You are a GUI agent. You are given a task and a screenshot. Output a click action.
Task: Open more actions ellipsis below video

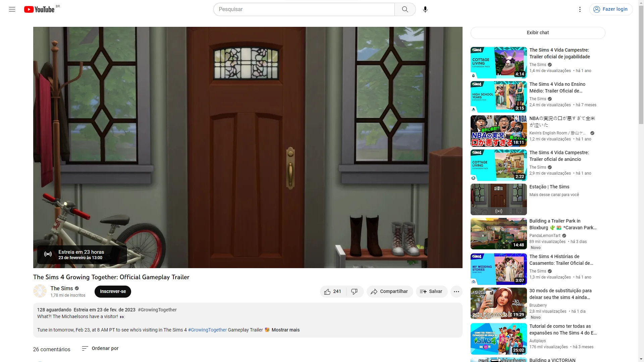click(456, 292)
